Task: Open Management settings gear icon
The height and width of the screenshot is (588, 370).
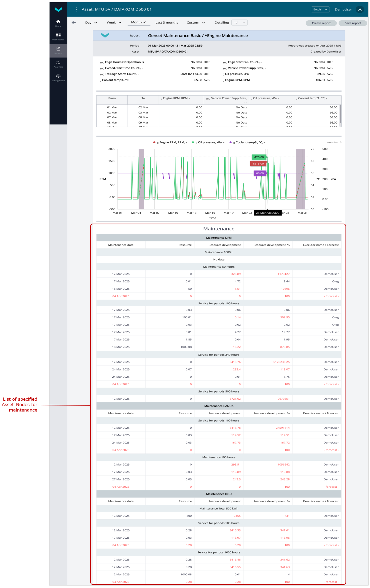Action: (58, 77)
